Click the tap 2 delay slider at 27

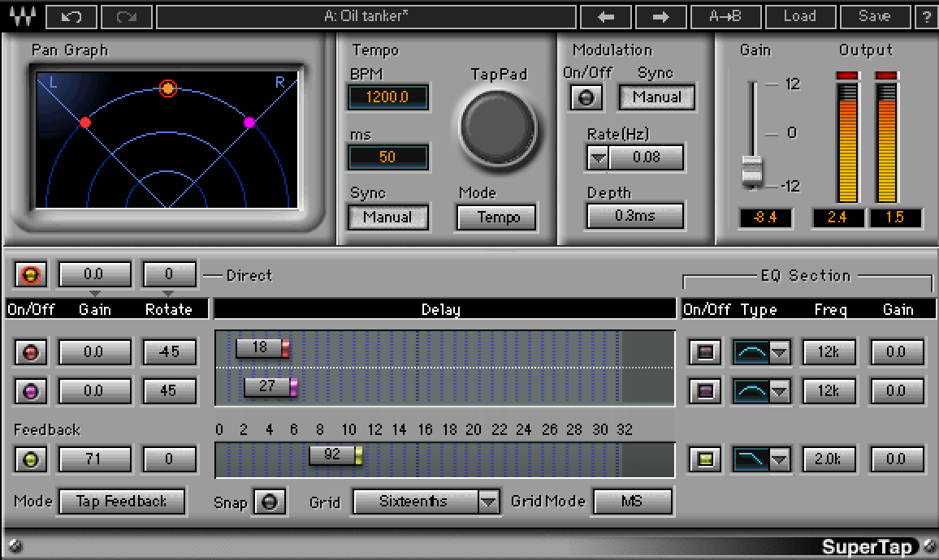(x=270, y=387)
